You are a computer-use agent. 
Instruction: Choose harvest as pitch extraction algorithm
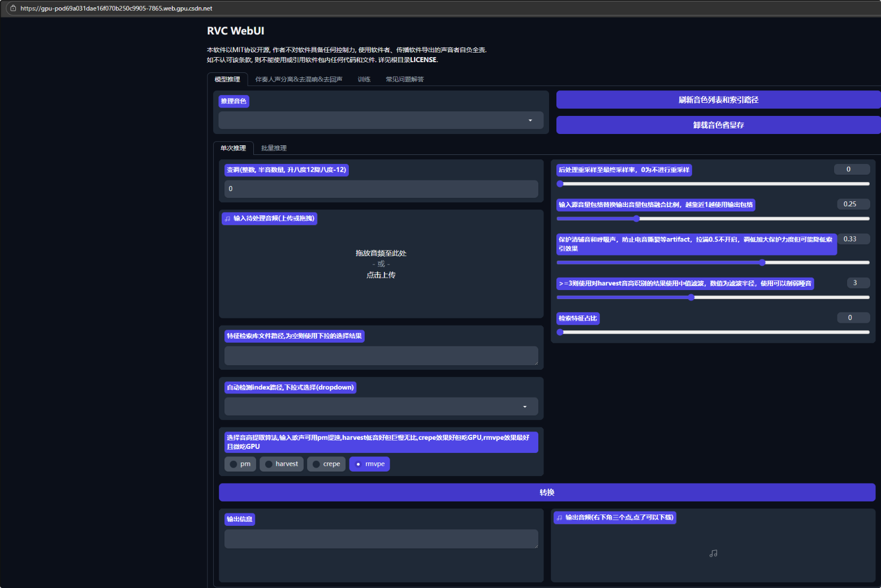[x=269, y=464]
